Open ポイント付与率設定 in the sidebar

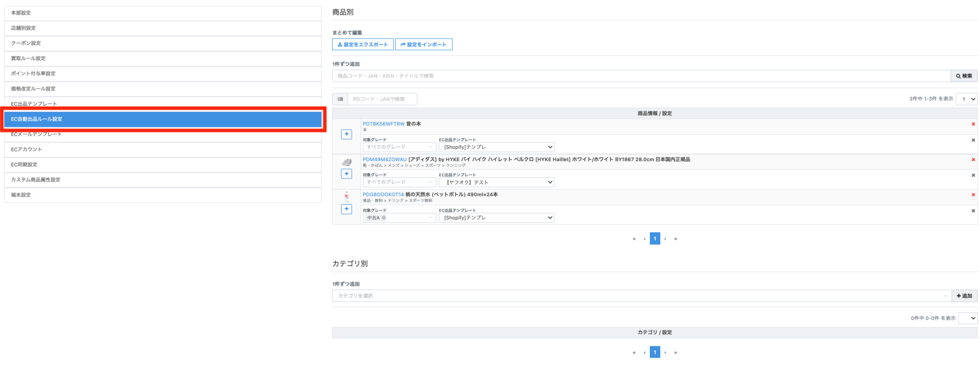tap(163, 74)
